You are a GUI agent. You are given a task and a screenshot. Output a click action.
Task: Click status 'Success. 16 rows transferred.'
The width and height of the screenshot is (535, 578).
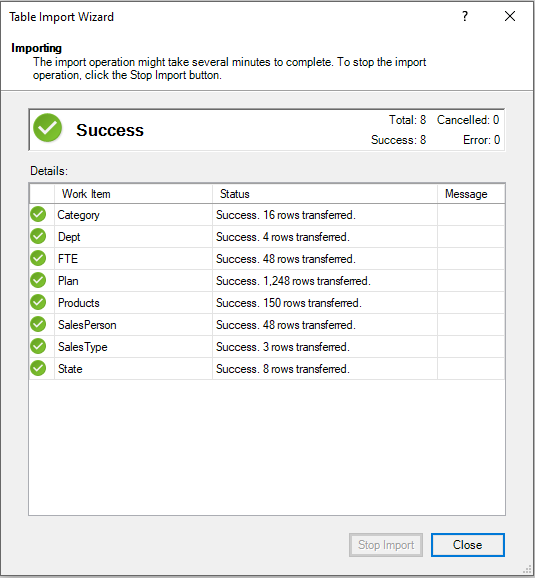click(x=286, y=215)
